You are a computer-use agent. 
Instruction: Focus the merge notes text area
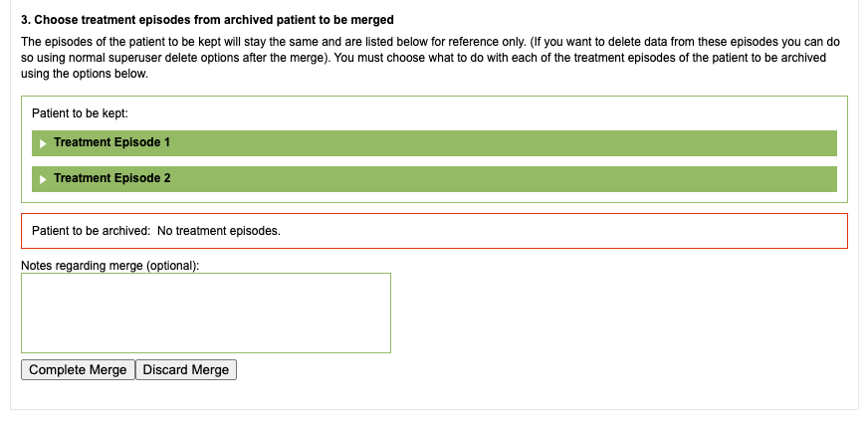206,313
